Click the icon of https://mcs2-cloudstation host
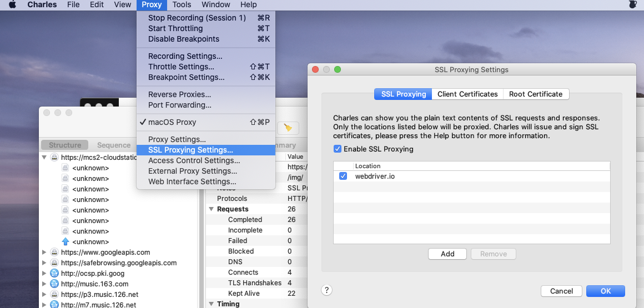 coord(54,157)
